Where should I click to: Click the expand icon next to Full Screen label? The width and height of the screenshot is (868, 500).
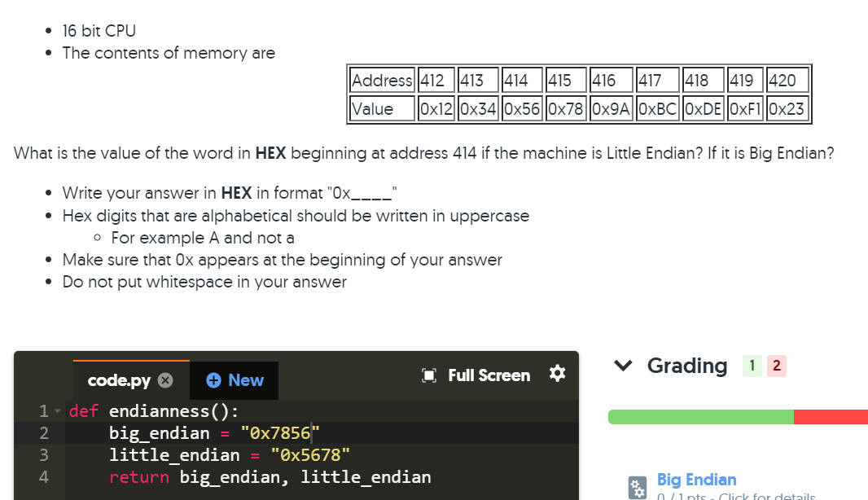[427, 375]
